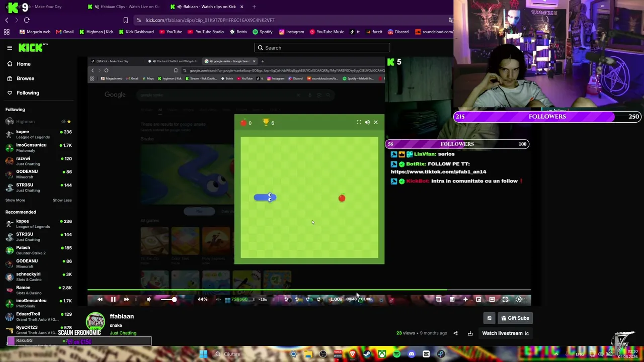644x362 pixels.
Task: Open razvwi channel in sidebar
Action: coord(38,161)
